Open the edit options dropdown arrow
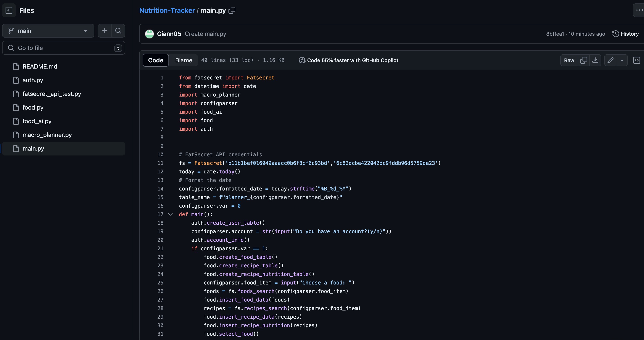 tap(622, 60)
